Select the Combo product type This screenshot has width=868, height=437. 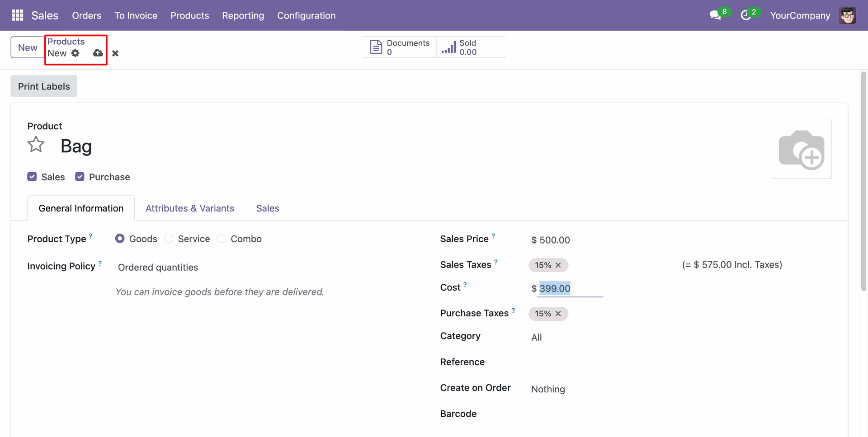point(222,239)
